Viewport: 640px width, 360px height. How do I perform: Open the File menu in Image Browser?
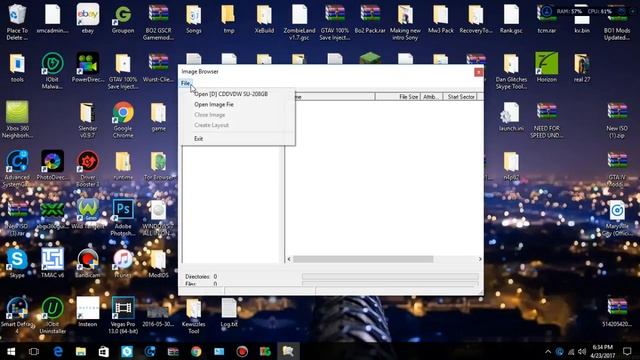(185, 84)
